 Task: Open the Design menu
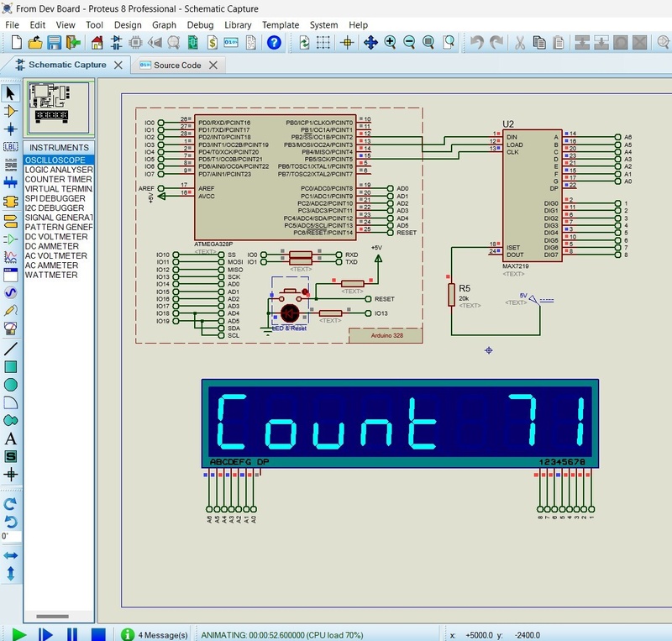click(128, 25)
